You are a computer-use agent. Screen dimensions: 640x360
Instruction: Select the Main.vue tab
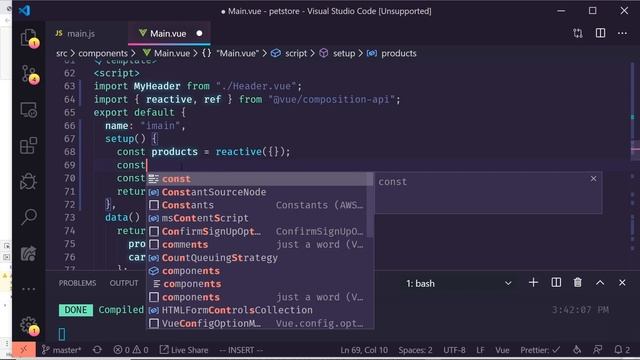[169, 33]
